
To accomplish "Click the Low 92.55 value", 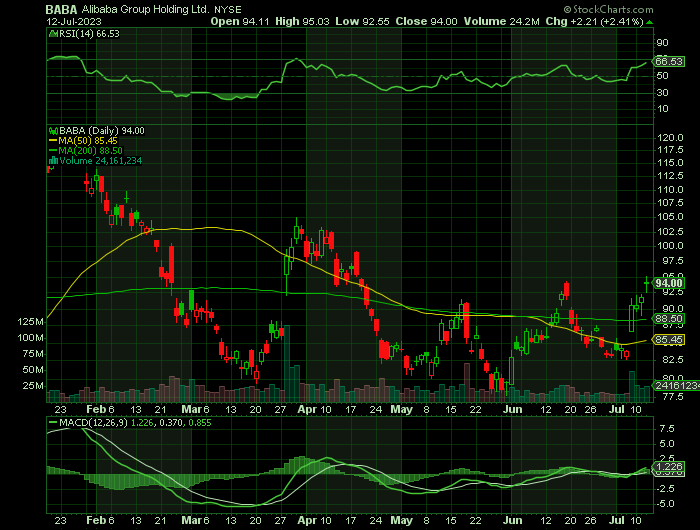I will coord(362,21).
